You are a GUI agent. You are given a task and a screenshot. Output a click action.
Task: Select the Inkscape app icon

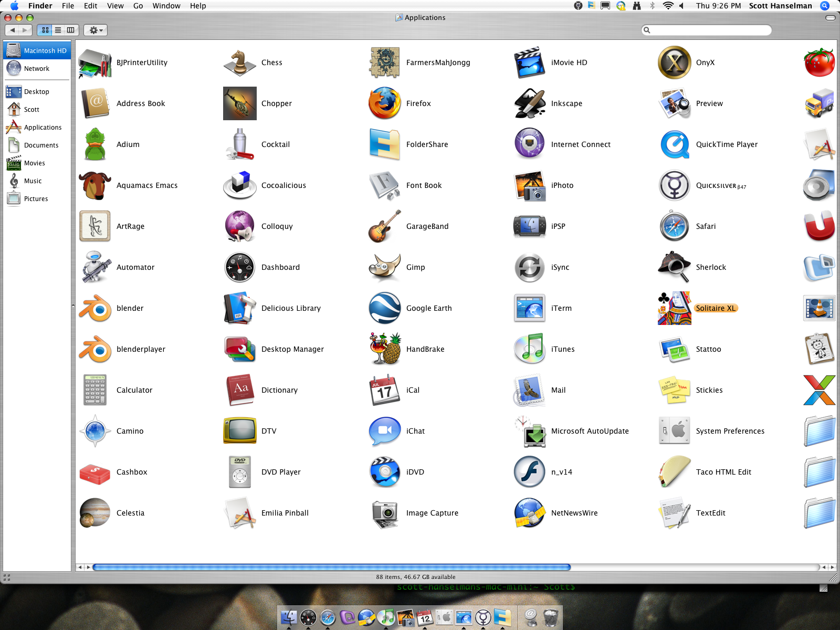pos(530,103)
